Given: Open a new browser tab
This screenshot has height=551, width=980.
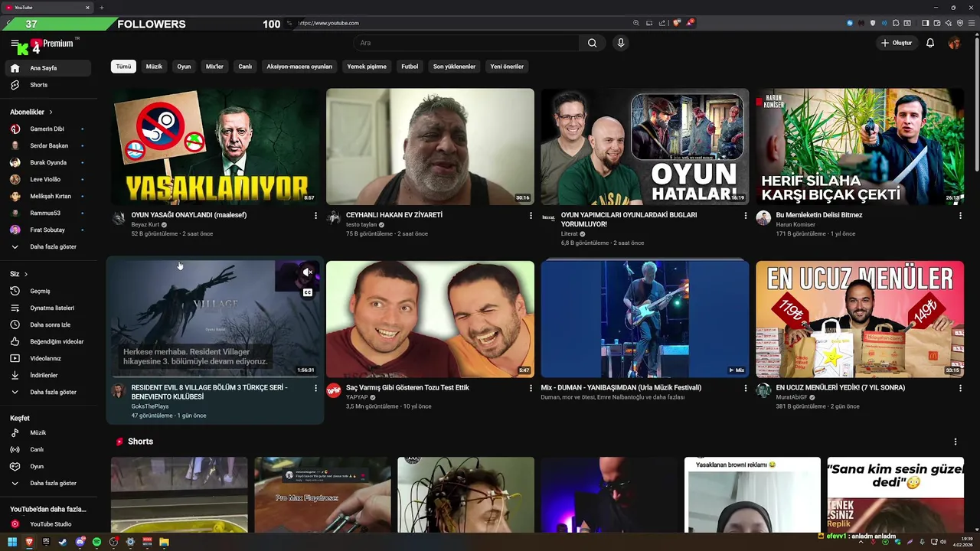Looking at the screenshot, I should [101, 8].
